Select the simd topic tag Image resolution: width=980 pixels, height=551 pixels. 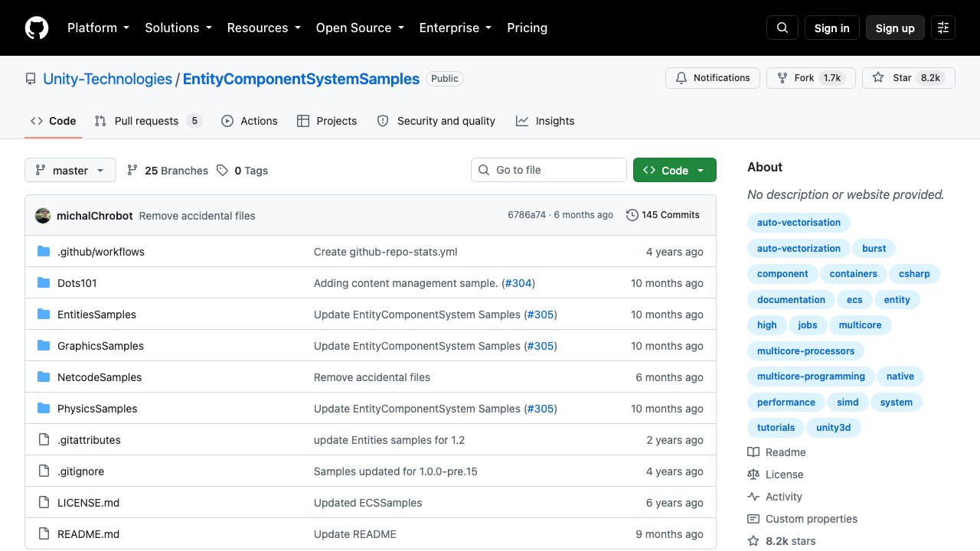click(x=848, y=402)
